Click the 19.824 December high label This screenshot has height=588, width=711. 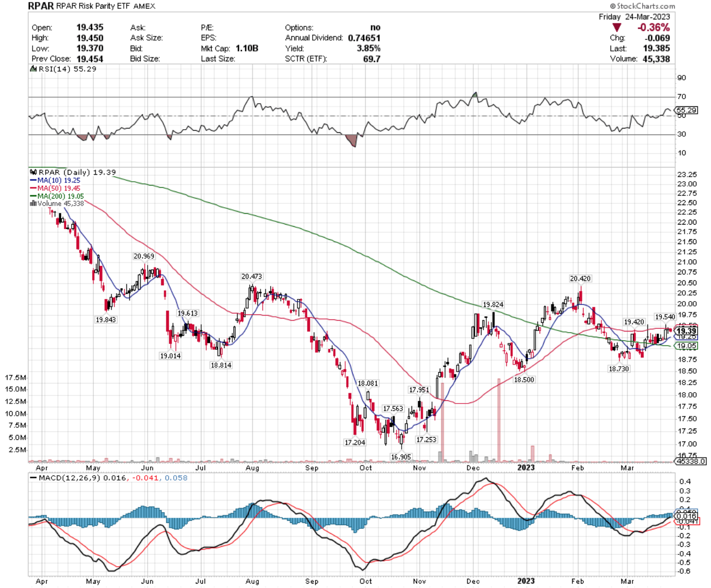(x=493, y=304)
